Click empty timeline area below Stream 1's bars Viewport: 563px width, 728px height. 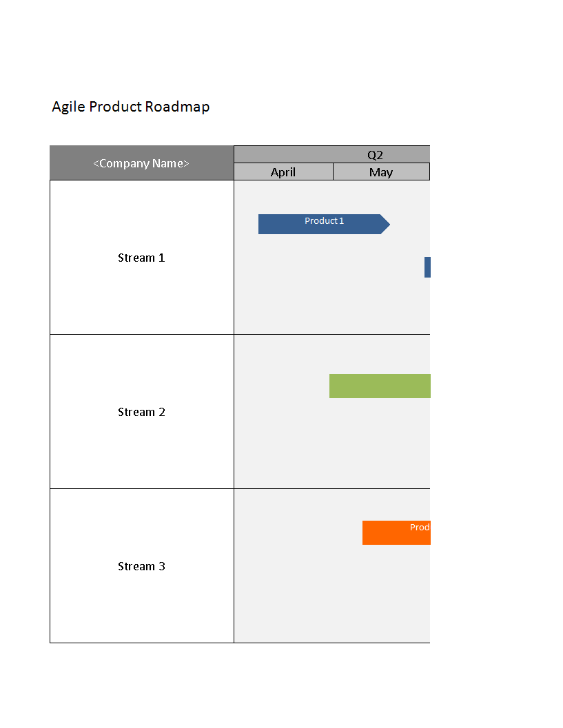[x=331, y=303]
